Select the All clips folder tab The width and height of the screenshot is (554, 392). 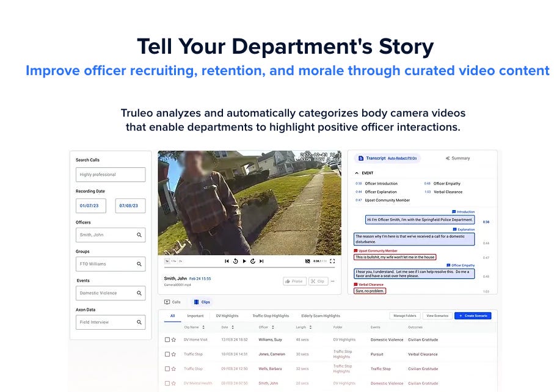pos(172,316)
